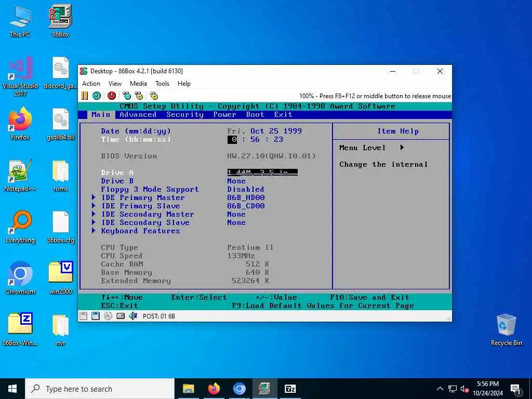Expand the IDE Secondary Slave submenu arrow
Viewport: 532px width, 399px height.
click(x=94, y=222)
